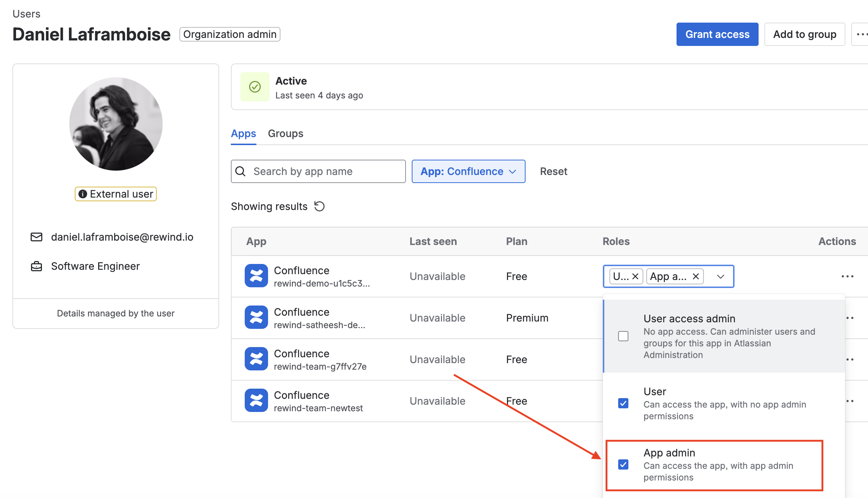The height and width of the screenshot is (498, 868).
Task: Click Details managed by the user text
Action: 116,313
